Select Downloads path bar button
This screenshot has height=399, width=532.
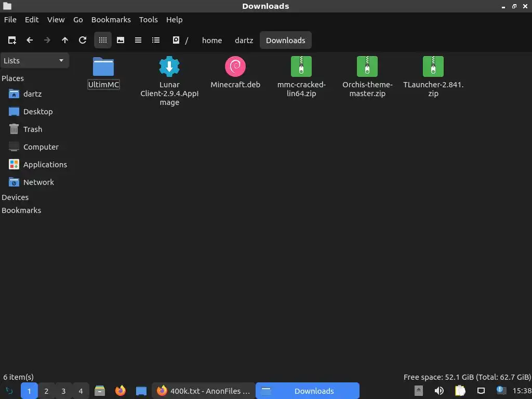286,41
